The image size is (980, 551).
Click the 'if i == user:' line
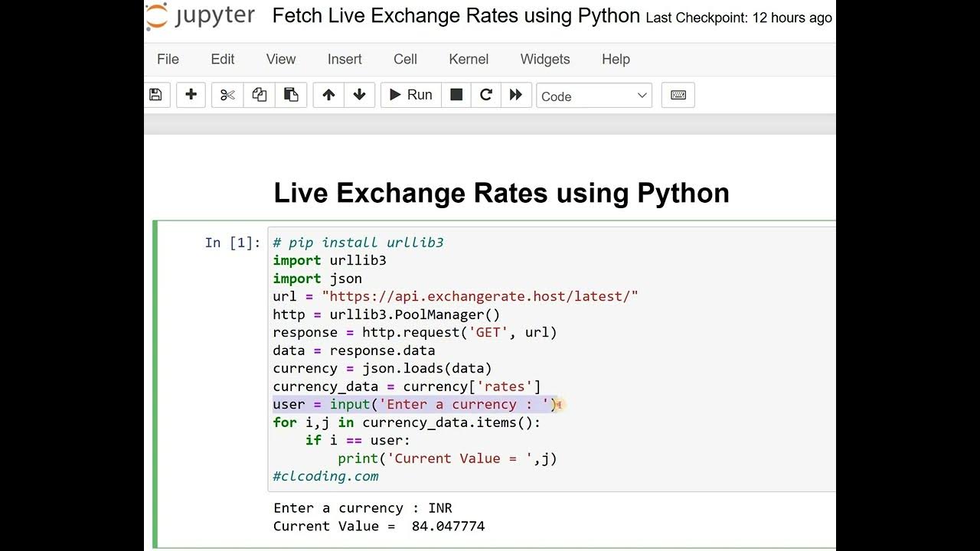tap(358, 440)
